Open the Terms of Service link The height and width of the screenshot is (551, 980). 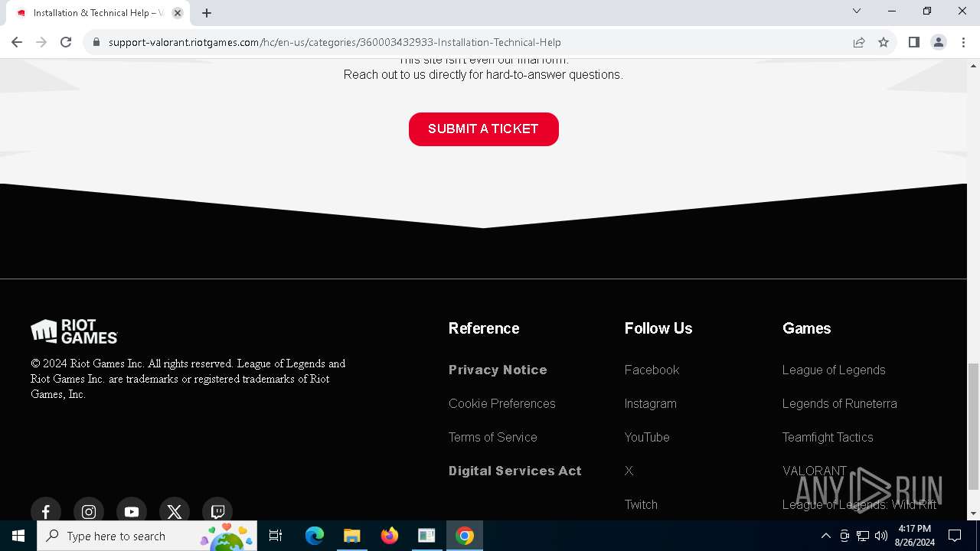tap(493, 437)
